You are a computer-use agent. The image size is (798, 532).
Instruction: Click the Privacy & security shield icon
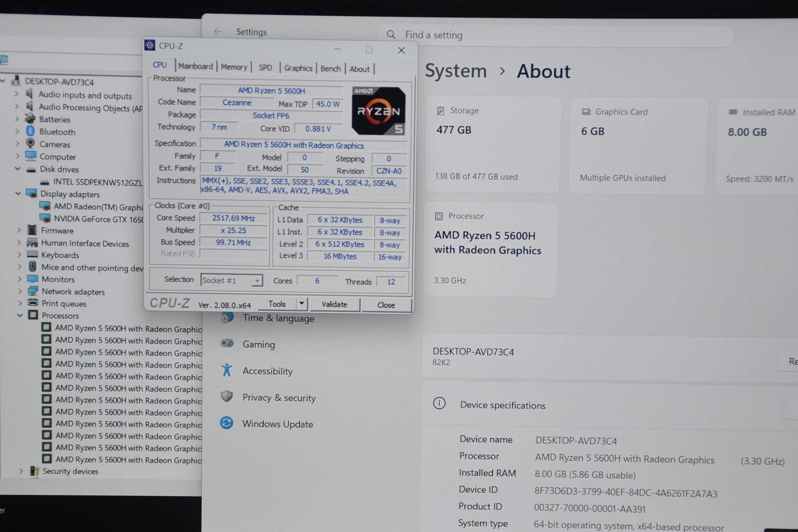tap(227, 396)
